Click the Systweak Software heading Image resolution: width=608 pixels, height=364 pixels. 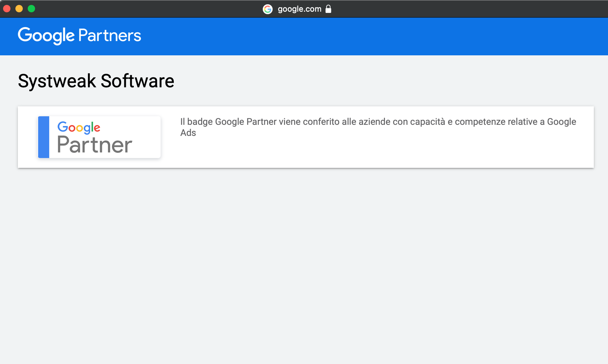pos(96,81)
